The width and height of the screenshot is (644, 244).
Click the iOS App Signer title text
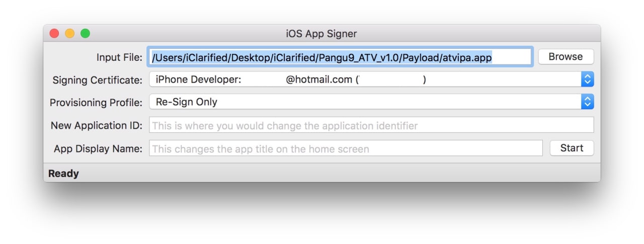(x=321, y=34)
